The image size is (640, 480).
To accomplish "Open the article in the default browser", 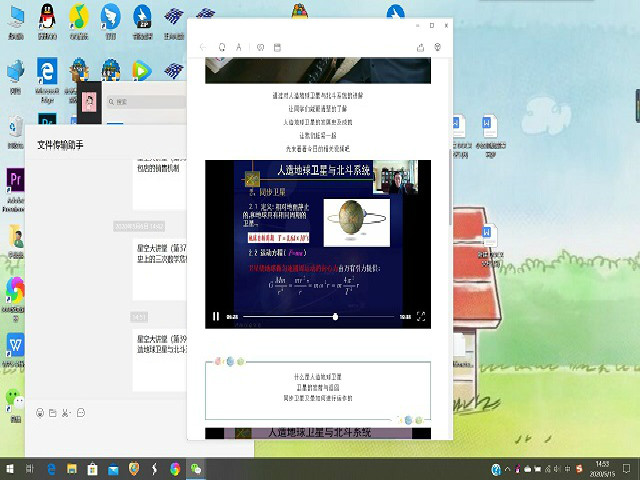I will coord(438,47).
